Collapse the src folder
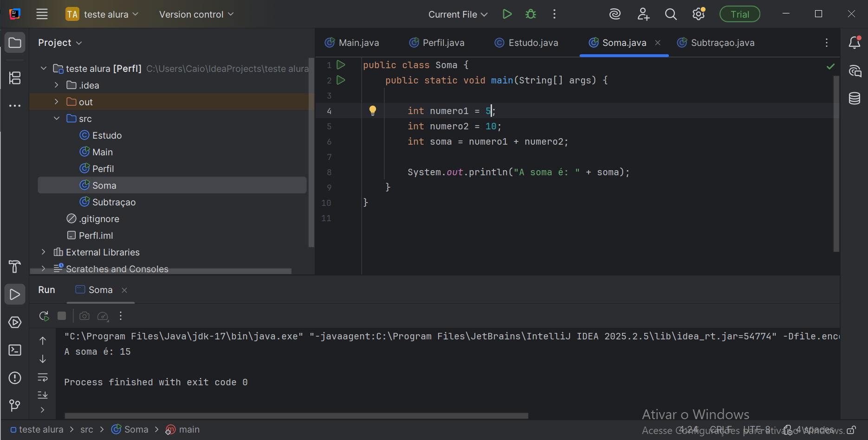 (56, 119)
